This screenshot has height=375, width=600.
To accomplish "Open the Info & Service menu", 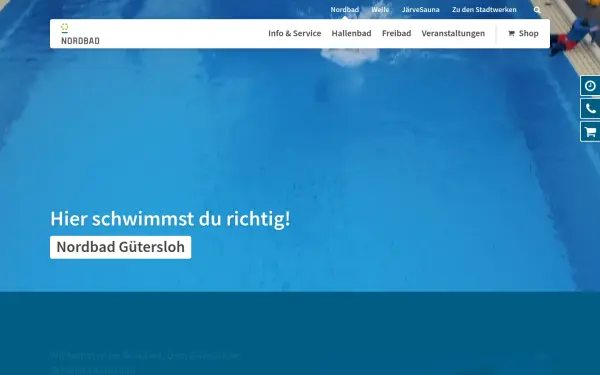I will (295, 34).
